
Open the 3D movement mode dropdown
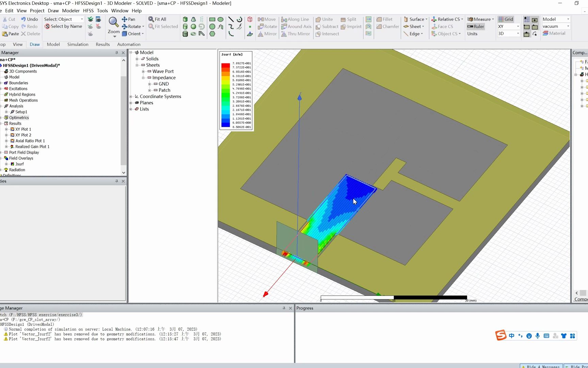pyautogui.click(x=518, y=34)
